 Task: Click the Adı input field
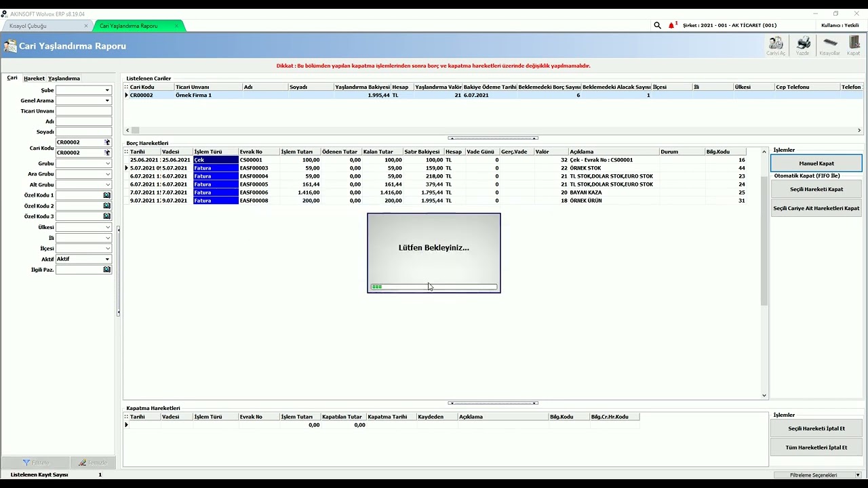coord(83,121)
